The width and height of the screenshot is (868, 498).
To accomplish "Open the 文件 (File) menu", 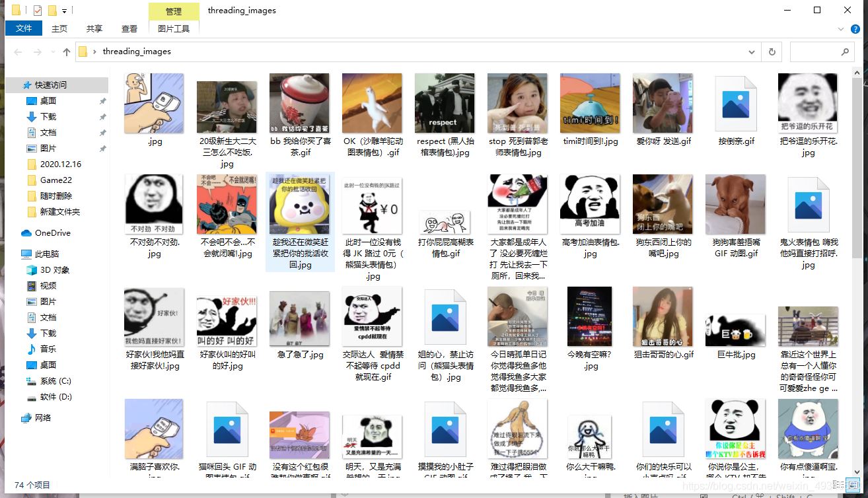I will (x=23, y=28).
